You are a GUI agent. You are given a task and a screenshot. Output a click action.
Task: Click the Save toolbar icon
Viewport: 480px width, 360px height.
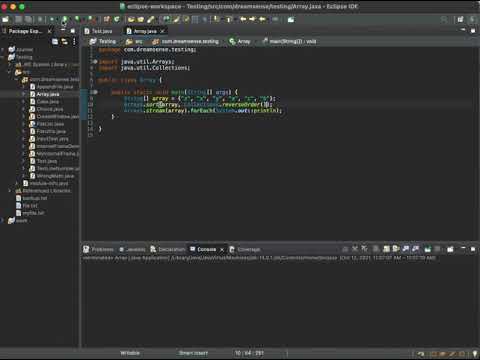(19, 19)
